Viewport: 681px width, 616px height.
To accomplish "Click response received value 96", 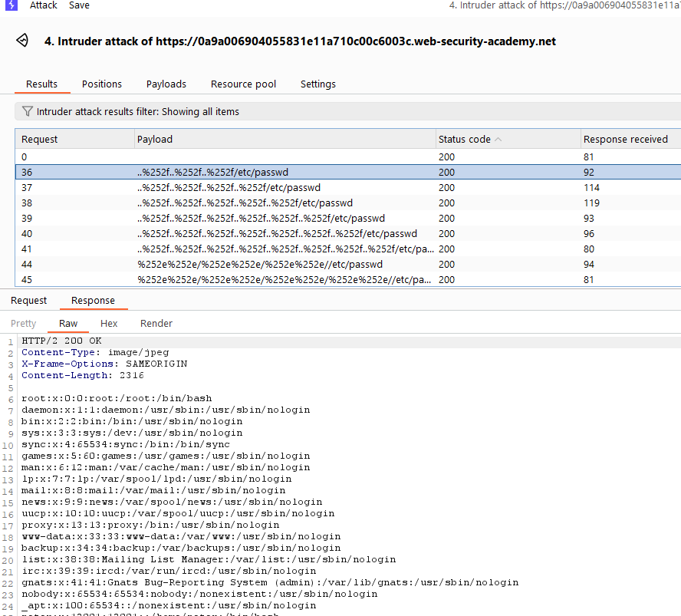I will click(588, 234).
